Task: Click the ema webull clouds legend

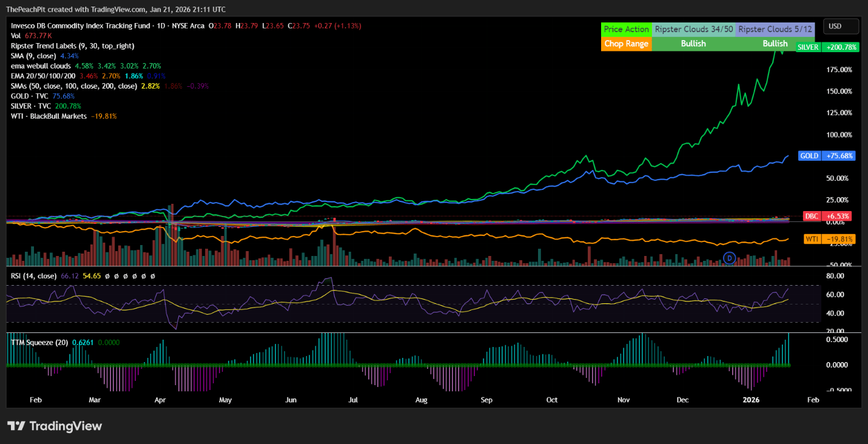Action: [x=41, y=65]
